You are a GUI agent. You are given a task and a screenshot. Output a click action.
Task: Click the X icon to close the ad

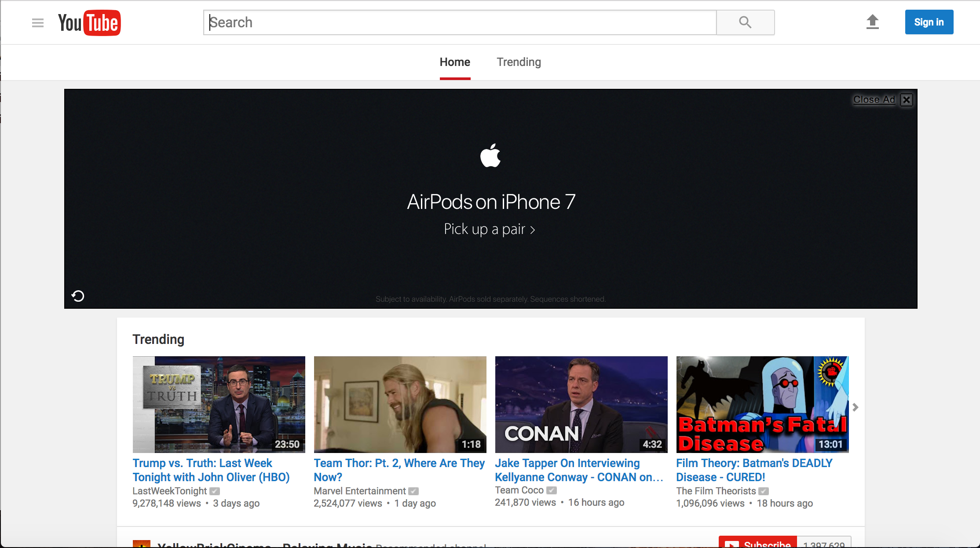tap(906, 100)
